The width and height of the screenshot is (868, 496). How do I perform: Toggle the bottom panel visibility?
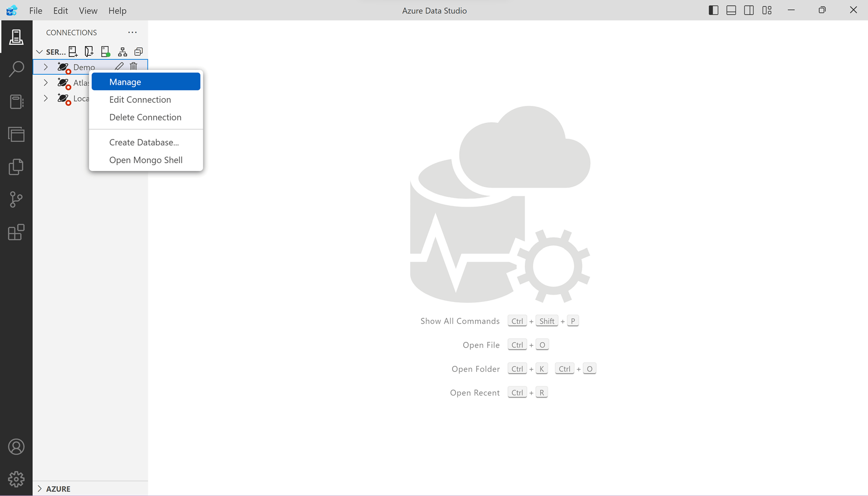click(731, 10)
